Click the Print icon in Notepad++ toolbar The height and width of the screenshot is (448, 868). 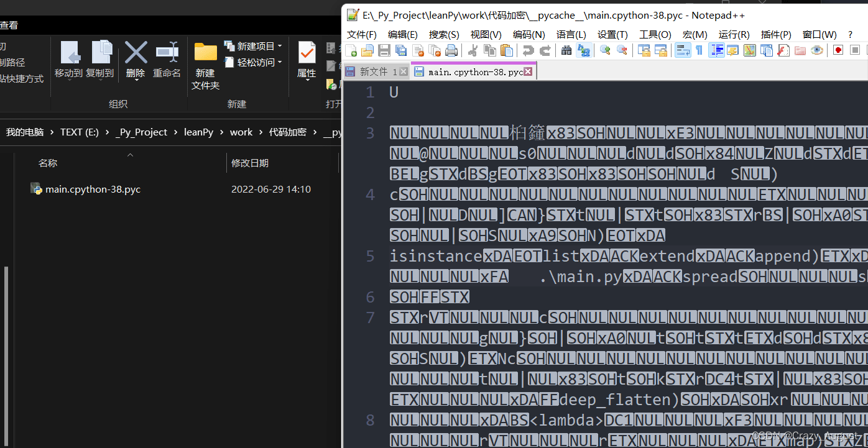click(x=451, y=50)
